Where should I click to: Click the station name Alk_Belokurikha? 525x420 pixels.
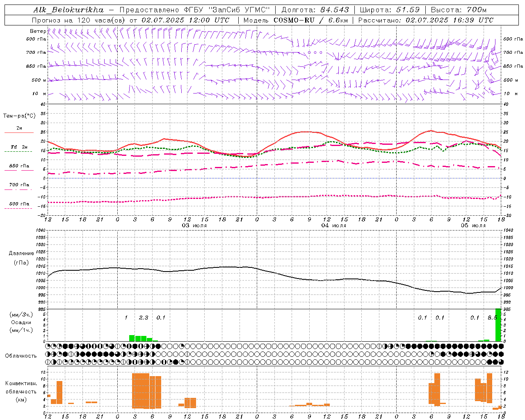(68, 10)
